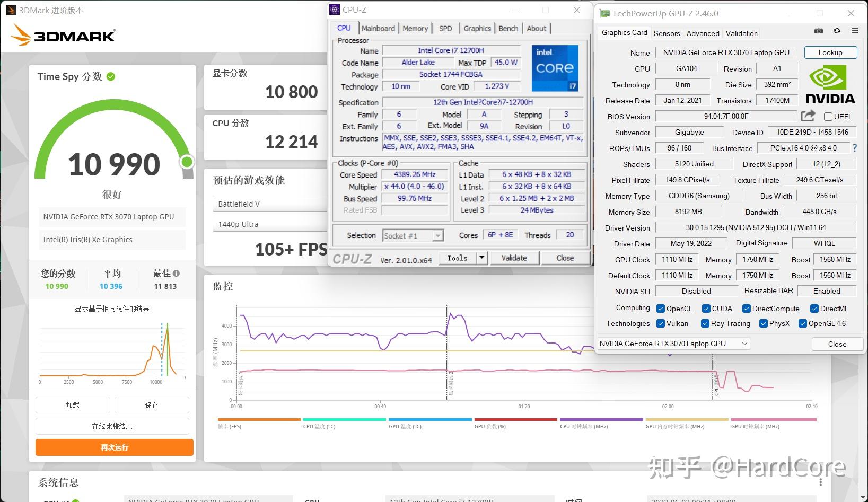Click the BIOS export share icon
The height and width of the screenshot is (502, 868).
click(x=808, y=115)
